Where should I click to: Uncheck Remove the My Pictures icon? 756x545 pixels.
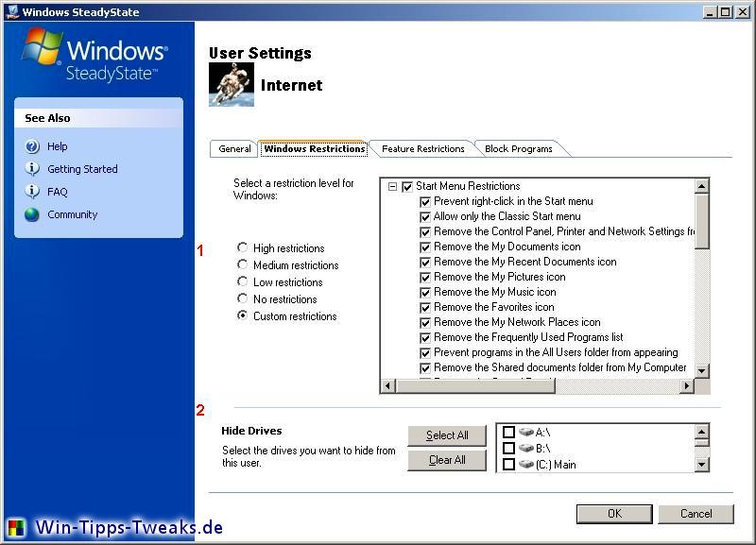(425, 277)
